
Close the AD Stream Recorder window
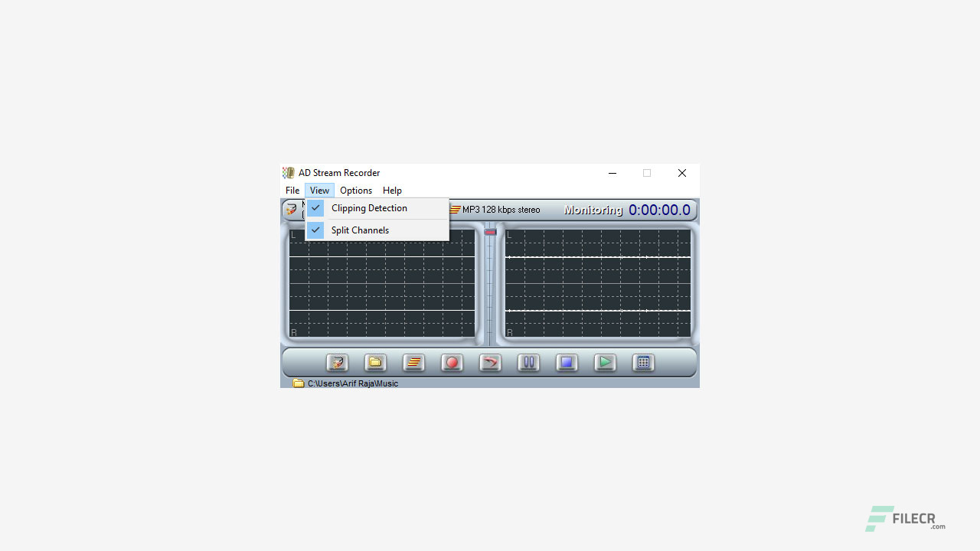click(x=682, y=173)
